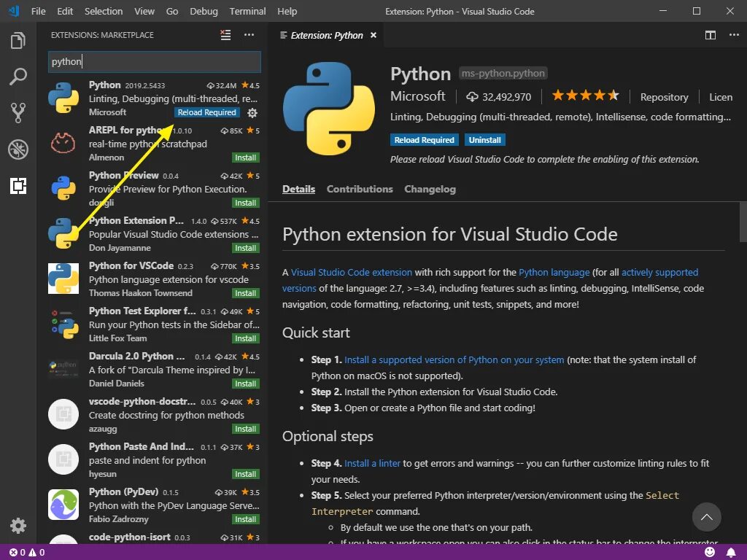The width and height of the screenshot is (747, 560).
Task: Click the errors and warnings status indicator
Action: tap(27, 553)
